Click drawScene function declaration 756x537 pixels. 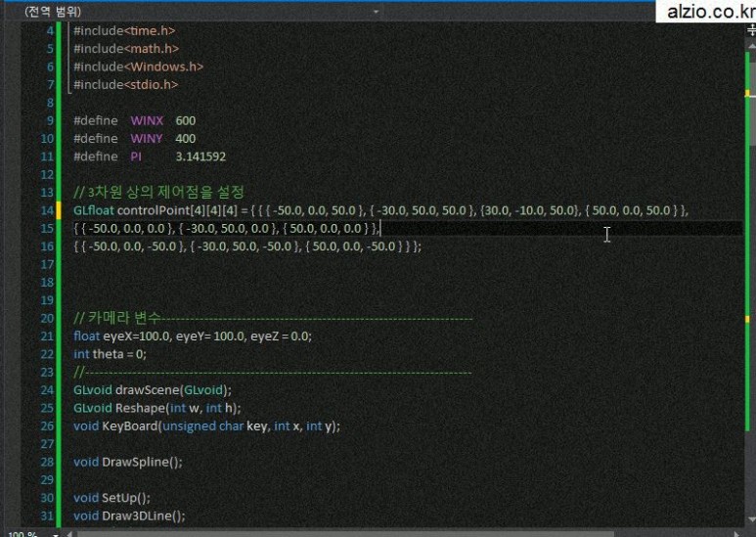coord(153,390)
